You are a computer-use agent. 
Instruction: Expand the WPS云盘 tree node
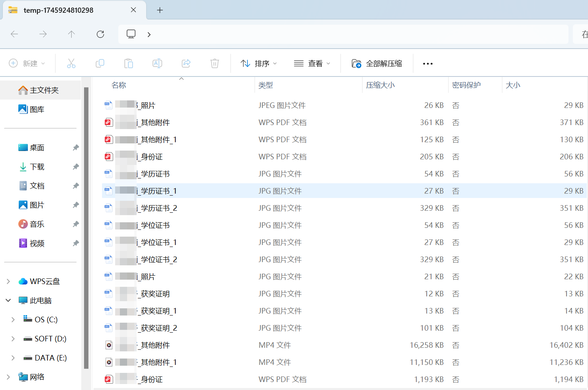point(8,281)
